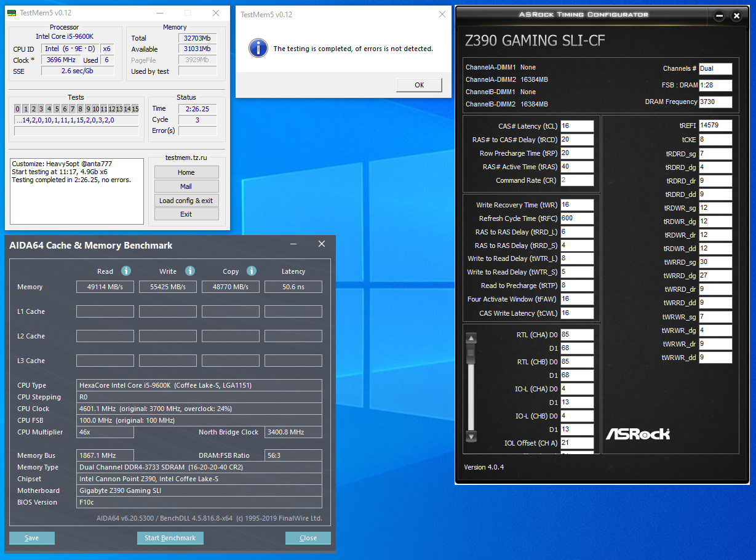Minimize the ASRock Timing Configurator window
Screen dimensions: 756x560
click(x=718, y=16)
